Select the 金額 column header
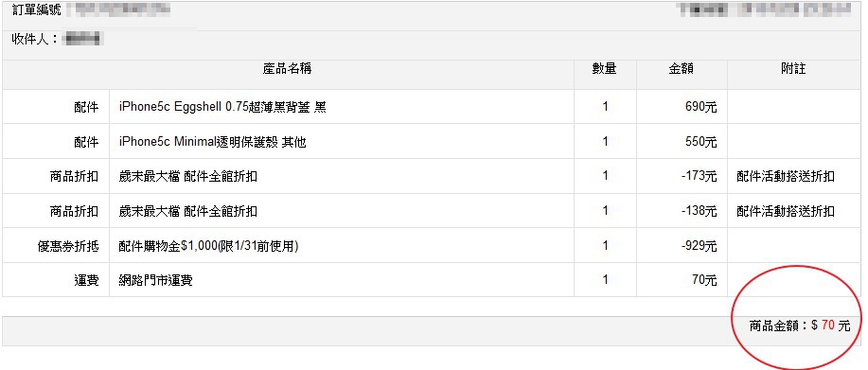The width and height of the screenshot is (868, 370). [681, 68]
